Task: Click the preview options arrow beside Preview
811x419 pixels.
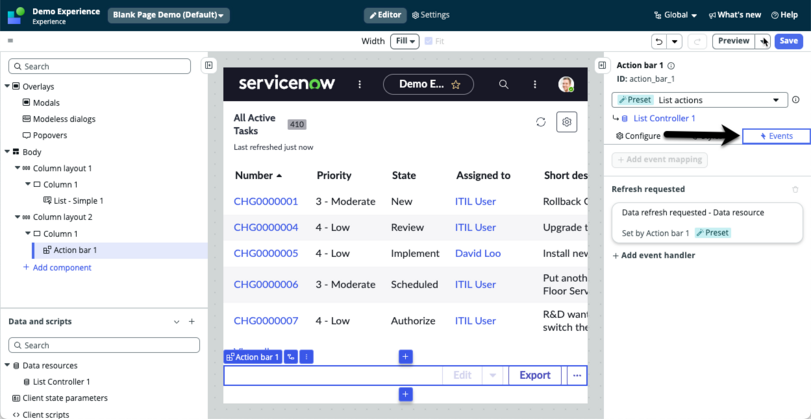Action: click(x=763, y=41)
